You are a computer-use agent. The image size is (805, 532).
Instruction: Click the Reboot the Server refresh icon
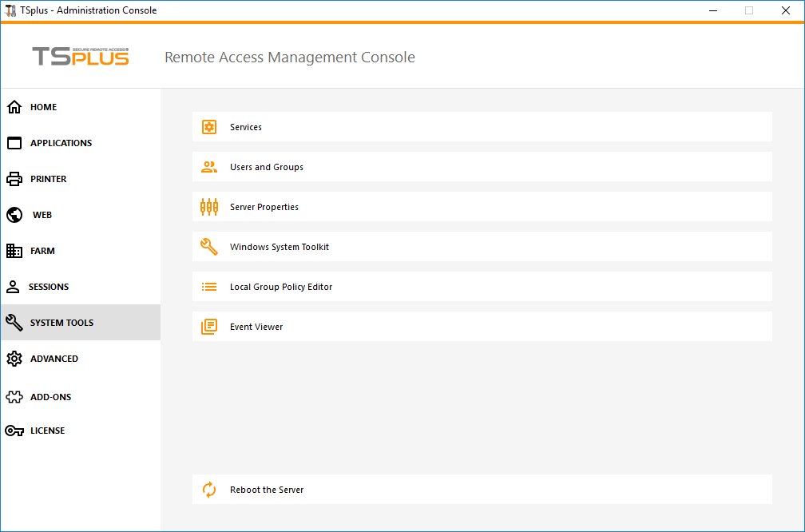pos(209,489)
